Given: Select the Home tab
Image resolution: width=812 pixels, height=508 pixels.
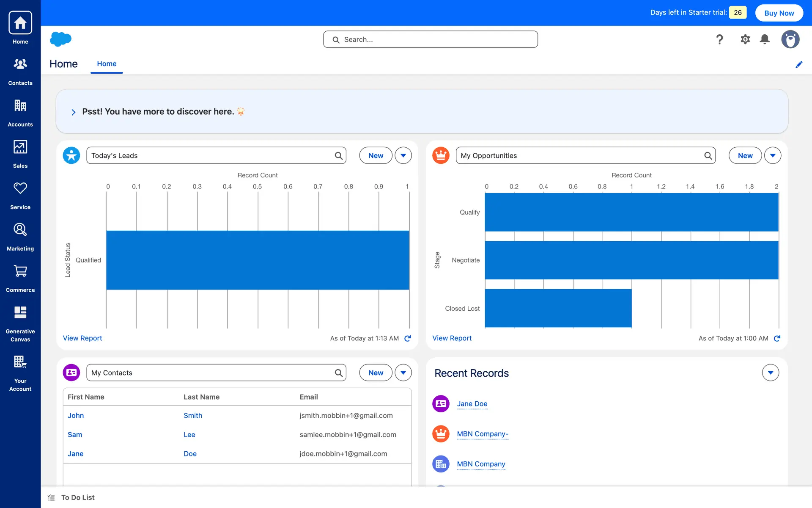Looking at the screenshot, I should coord(107,64).
